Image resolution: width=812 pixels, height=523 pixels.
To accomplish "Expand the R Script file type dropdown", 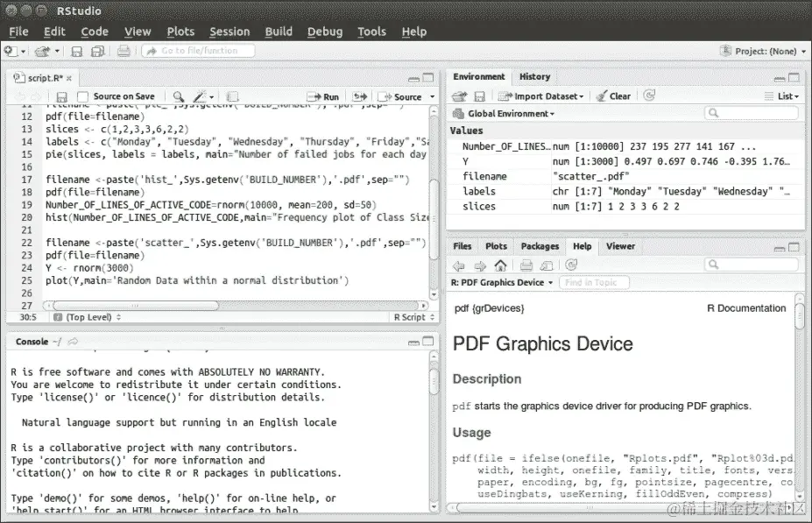I will [x=408, y=316].
